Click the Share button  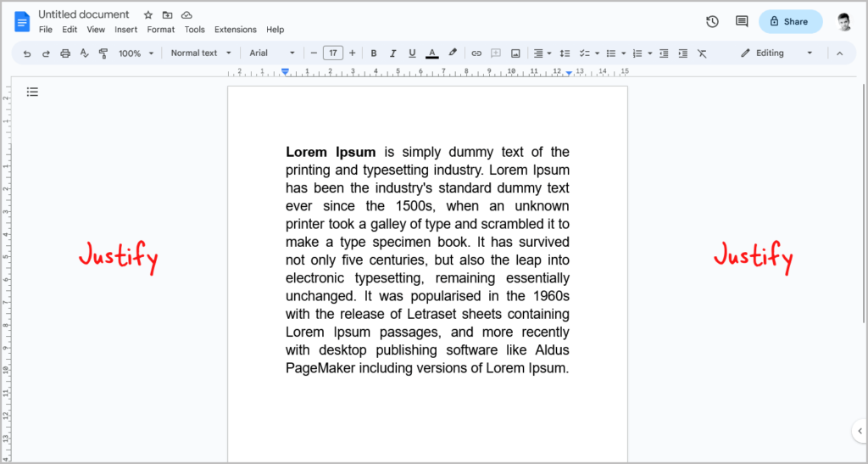[791, 21]
